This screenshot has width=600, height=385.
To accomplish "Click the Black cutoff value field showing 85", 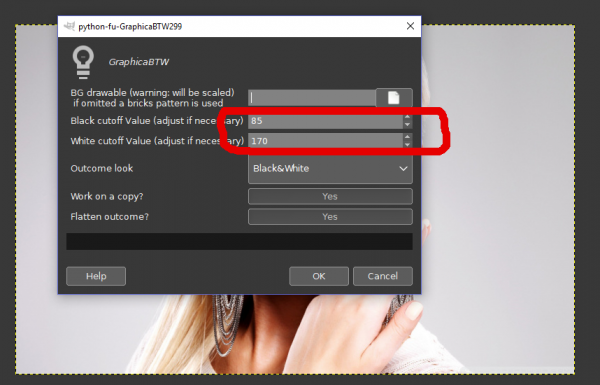I will [326, 121].
